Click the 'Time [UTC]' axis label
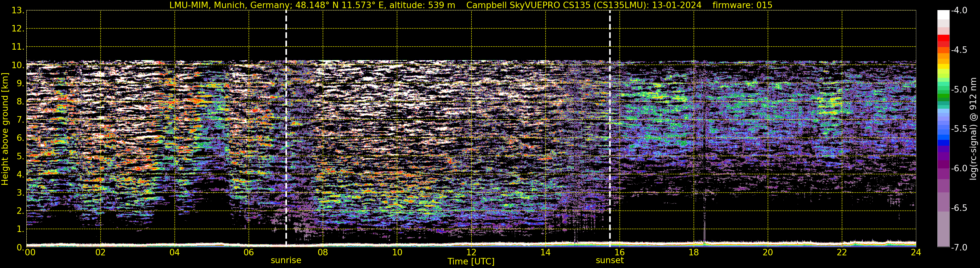 coord(471,262)
